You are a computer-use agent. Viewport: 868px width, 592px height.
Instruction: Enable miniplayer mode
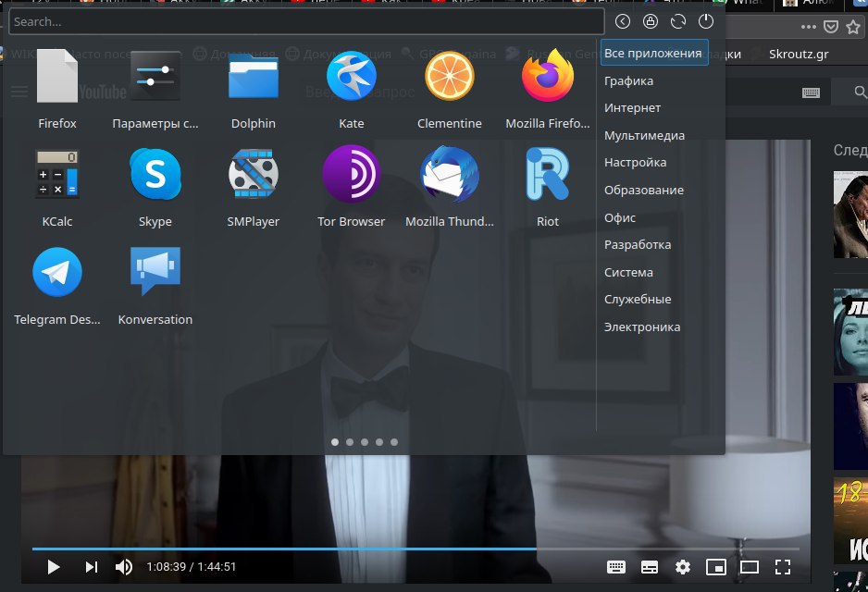click(715, 566)
